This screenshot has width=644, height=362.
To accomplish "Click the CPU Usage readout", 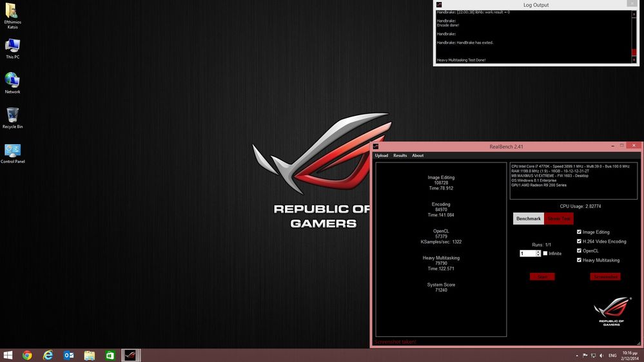I will click(580, 207).
